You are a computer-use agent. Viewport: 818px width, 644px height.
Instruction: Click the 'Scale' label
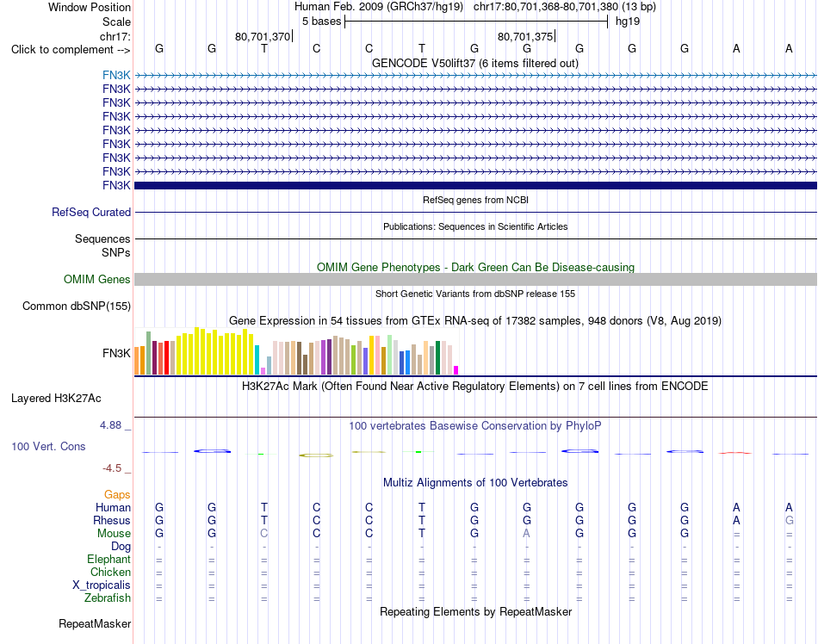click(116, 22)
